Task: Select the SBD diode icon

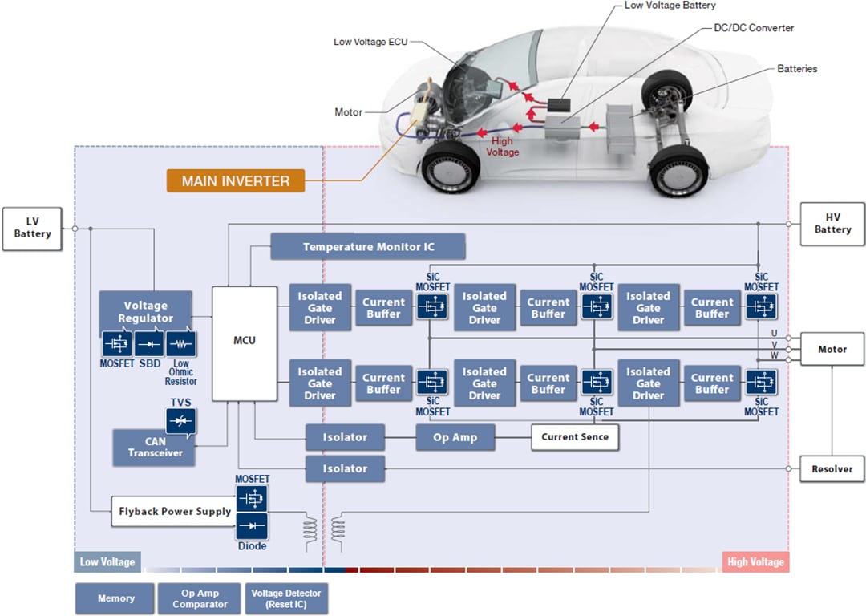Action: [149, 344]
